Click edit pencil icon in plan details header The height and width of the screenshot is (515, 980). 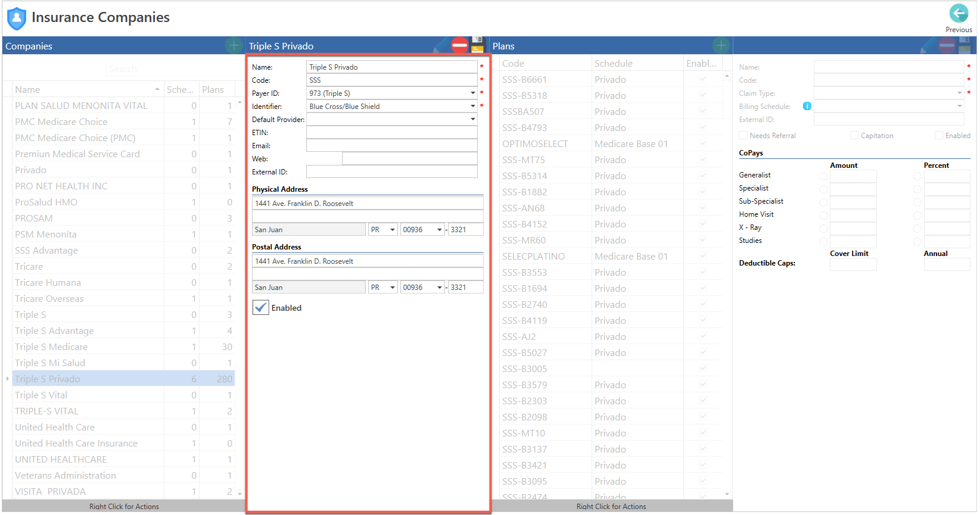click(929, 45)
